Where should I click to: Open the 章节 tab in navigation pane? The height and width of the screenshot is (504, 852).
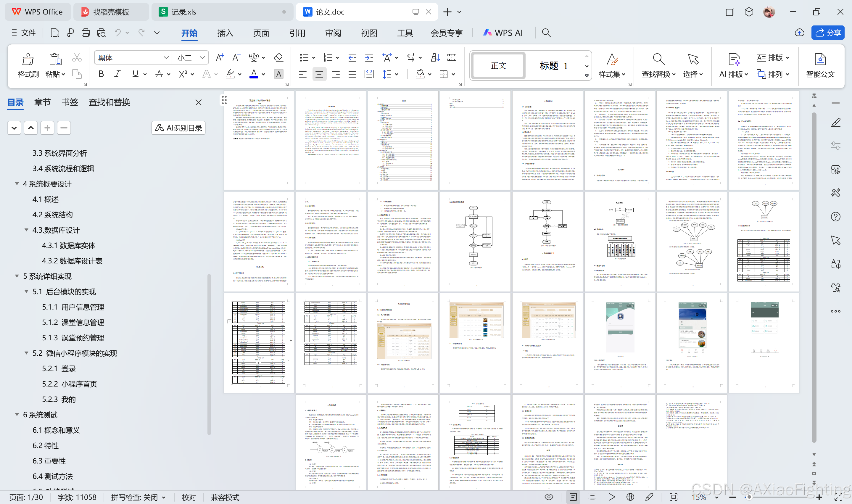pos(42,102)
